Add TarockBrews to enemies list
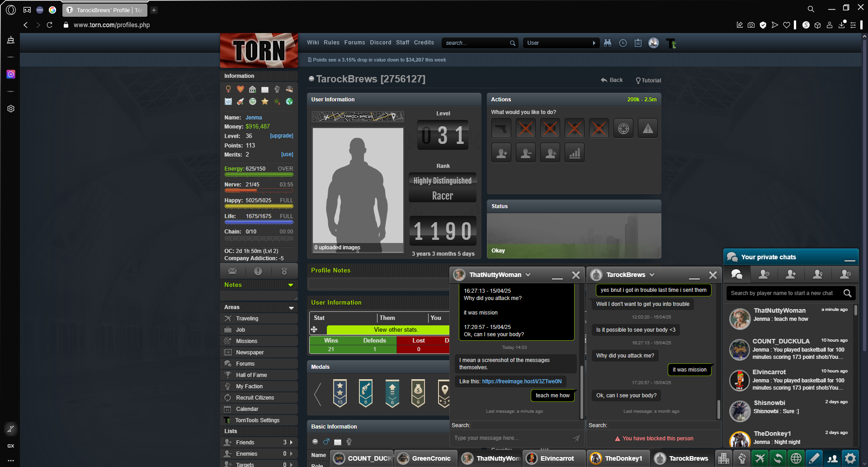 526,153
